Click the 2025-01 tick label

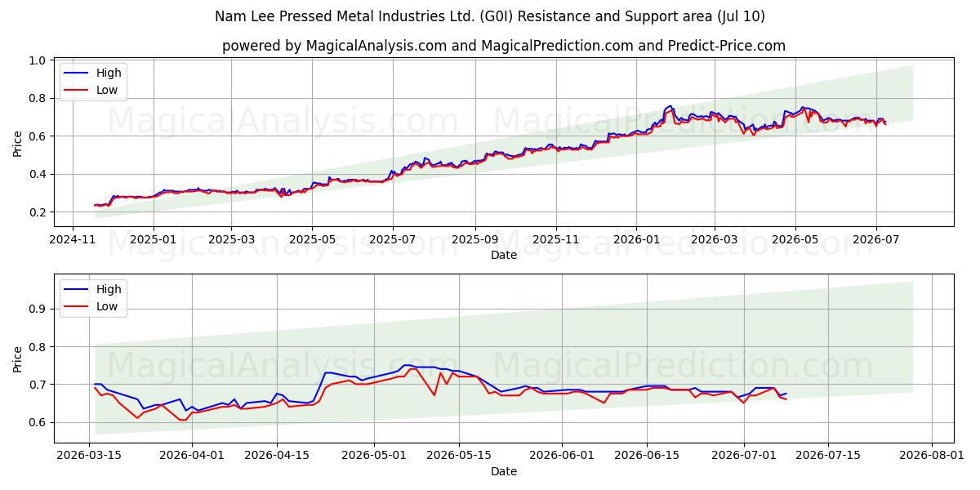[154, 239]
